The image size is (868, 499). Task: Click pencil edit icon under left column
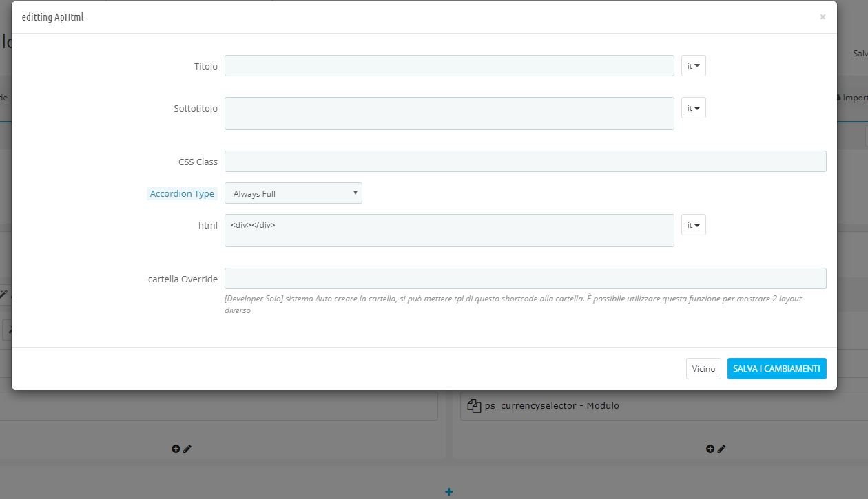click(187, 449)
